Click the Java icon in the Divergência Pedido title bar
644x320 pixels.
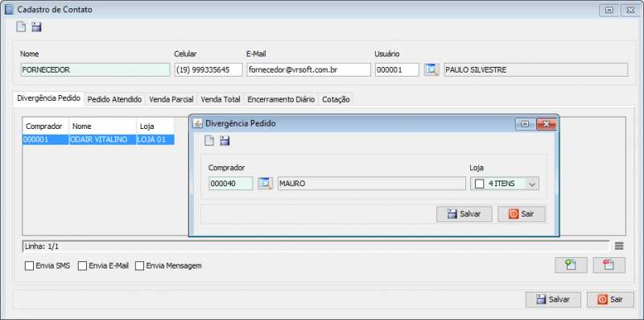point(197,123)
